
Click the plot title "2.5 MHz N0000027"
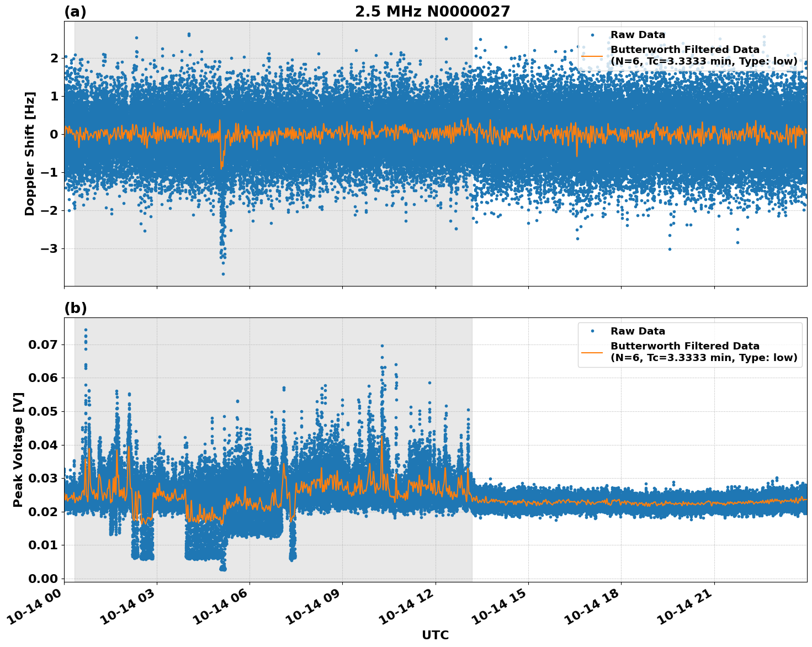pyautogui.click(x=432, y=12)
